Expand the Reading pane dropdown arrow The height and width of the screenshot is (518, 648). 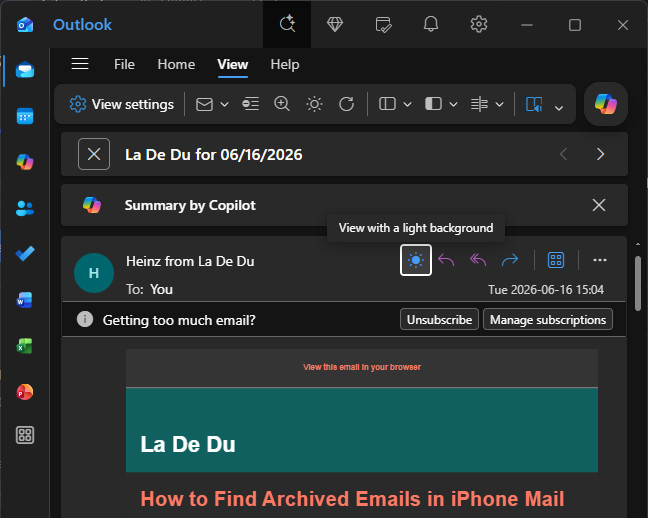(x=453, y=104)
